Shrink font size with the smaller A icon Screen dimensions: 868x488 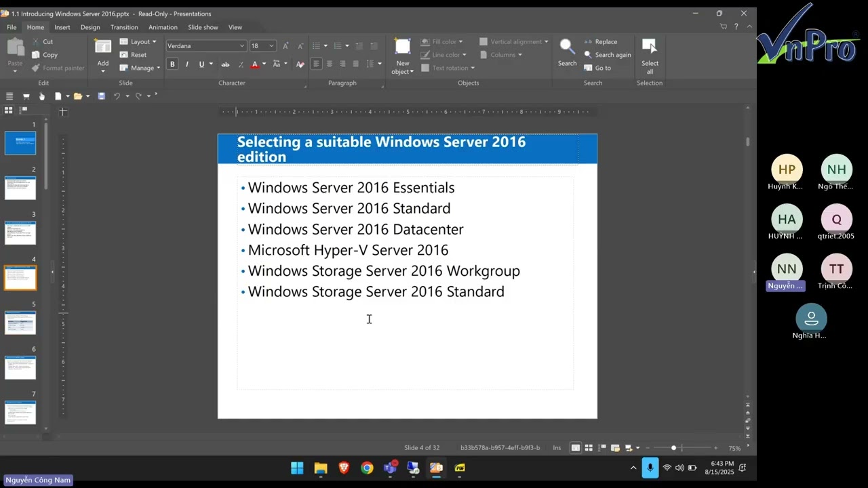(x=300, y=45)
